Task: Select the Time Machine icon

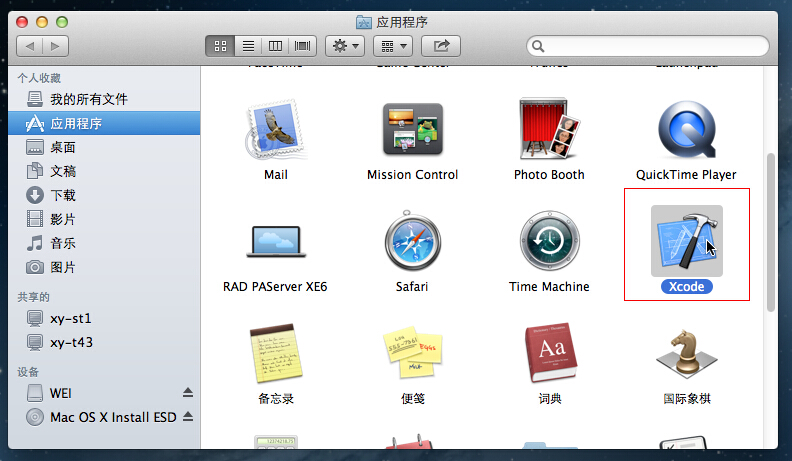Action: 550,241
